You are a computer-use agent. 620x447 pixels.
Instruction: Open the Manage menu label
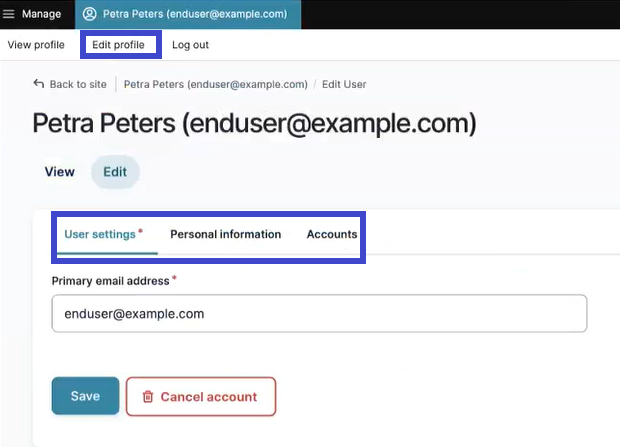41,14
